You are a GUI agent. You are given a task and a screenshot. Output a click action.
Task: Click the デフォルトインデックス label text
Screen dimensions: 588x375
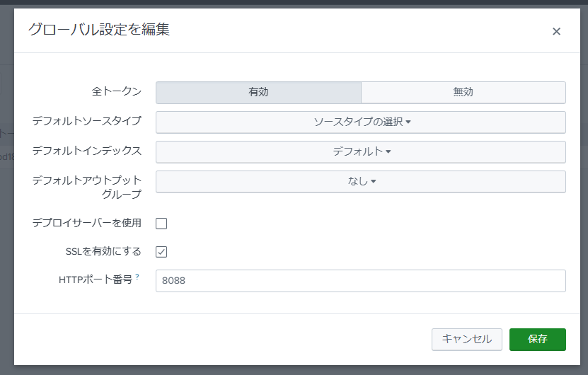click(87, 151)
